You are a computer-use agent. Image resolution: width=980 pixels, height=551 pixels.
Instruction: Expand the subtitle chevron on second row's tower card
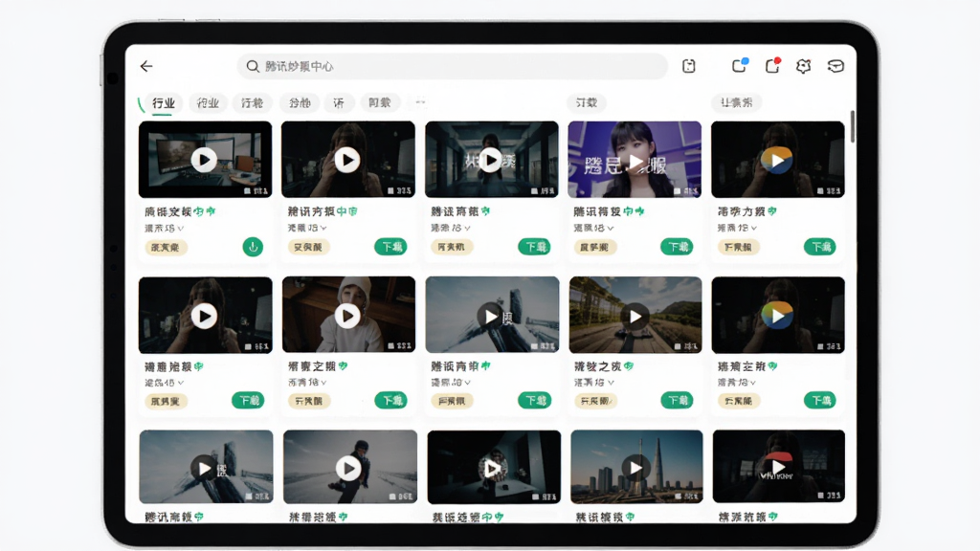pyautogui.click(x=467, y=383)
